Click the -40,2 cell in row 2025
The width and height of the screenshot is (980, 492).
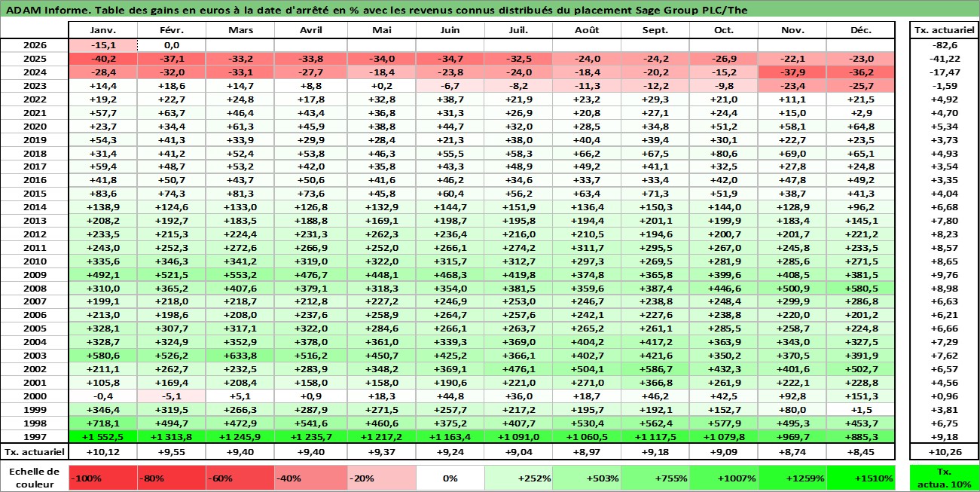(102, 59)
